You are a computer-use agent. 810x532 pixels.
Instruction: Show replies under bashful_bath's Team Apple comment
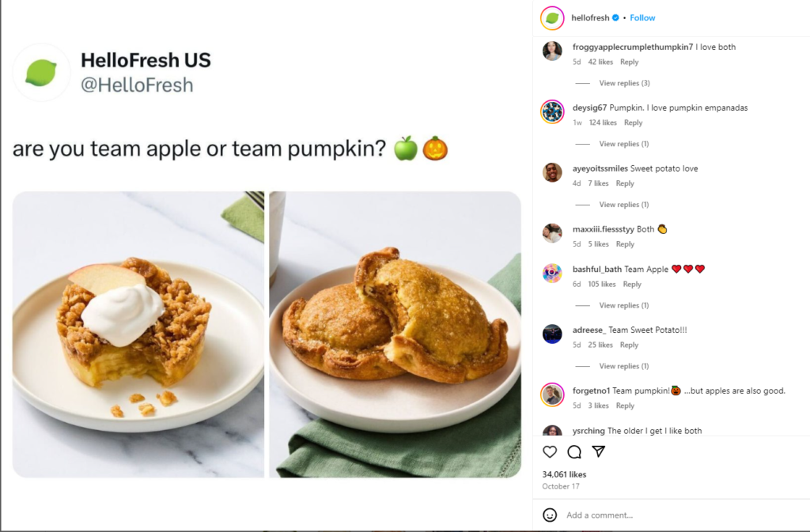[x=623, y=305]
